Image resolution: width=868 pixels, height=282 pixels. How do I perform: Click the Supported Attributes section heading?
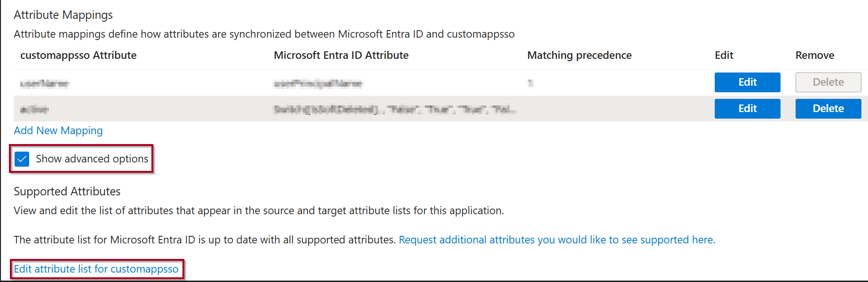pos(67,192)
